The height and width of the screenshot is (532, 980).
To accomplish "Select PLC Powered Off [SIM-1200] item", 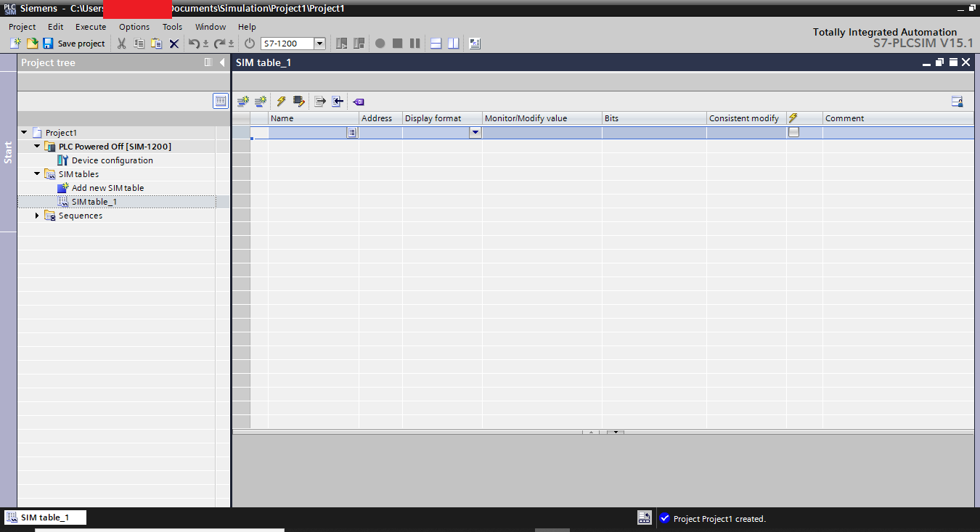I will [x=115, y=147].
